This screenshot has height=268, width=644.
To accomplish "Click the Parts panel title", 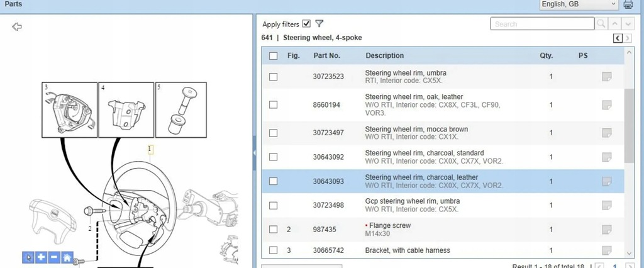I will pos(13,4).
